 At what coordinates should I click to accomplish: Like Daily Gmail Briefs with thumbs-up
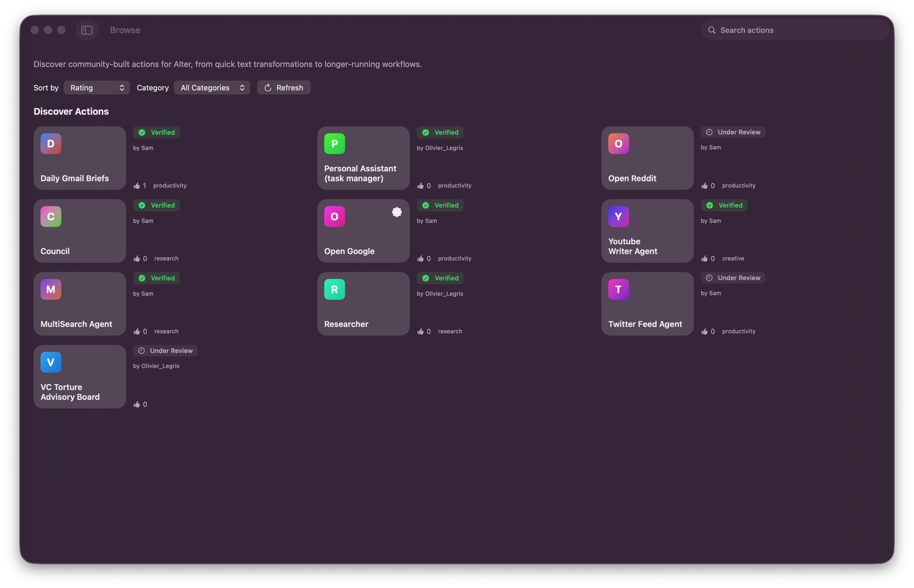click(137, 185)
